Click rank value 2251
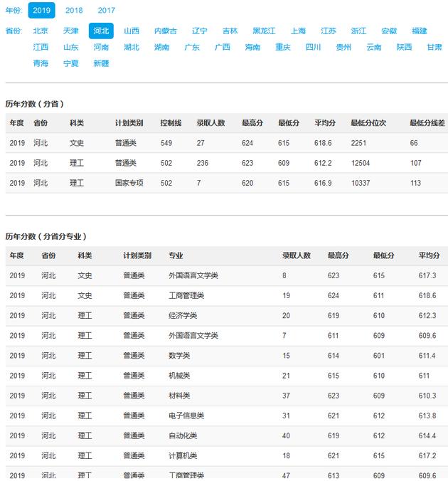The width and height of the screenshot is (448, 481). coord(358,143)
